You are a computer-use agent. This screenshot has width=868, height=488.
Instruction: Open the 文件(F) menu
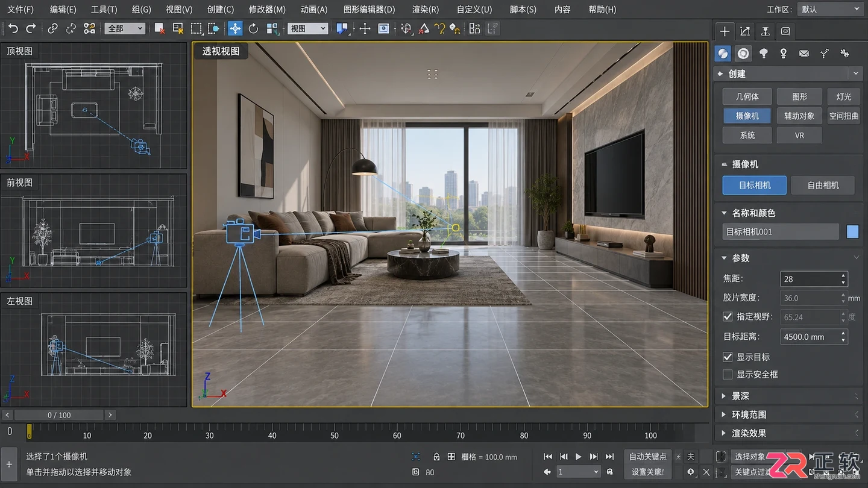click(20, 10)
